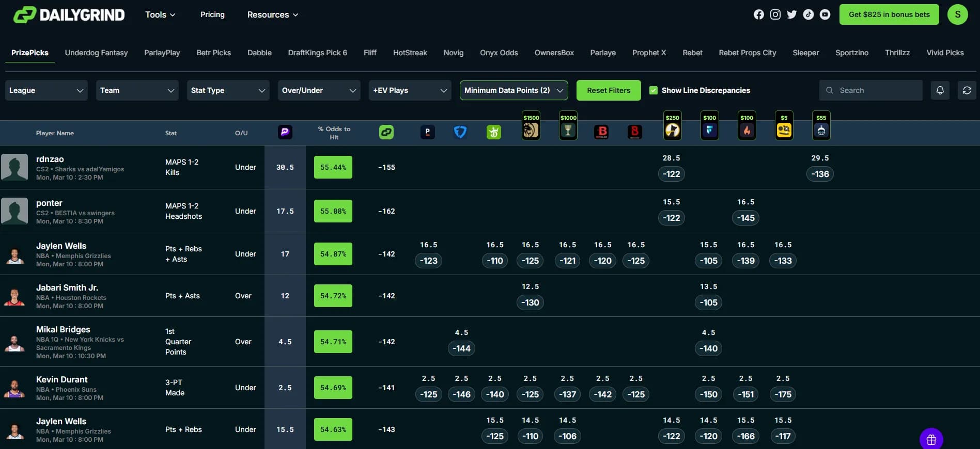The image size is (980, 449).
Task: Click the $1500 BetMGM lion icon
Action: click(531, 130)
